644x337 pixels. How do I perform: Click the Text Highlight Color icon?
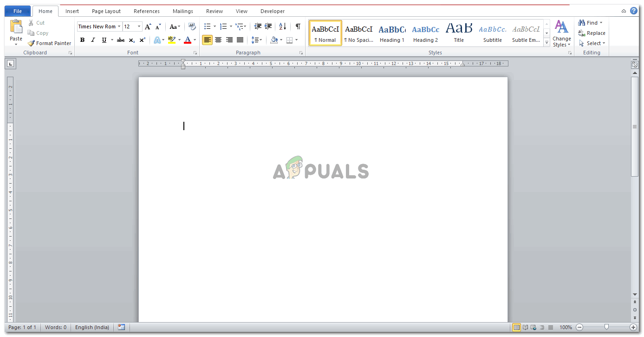point(171,40)
